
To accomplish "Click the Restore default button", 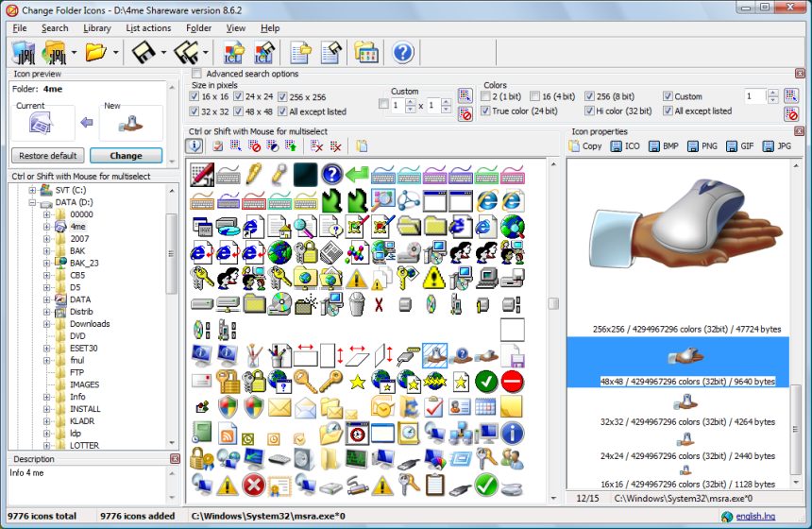I will click(47, 156).
